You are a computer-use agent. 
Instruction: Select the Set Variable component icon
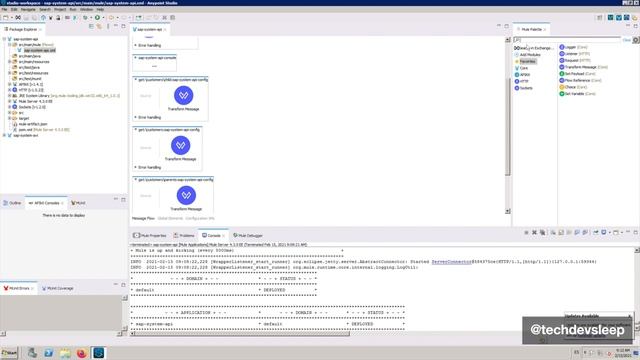(x=562, y=94)
